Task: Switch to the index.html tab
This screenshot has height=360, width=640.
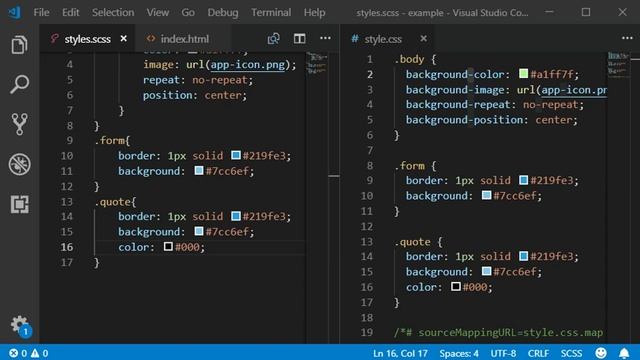Action: 184,39
